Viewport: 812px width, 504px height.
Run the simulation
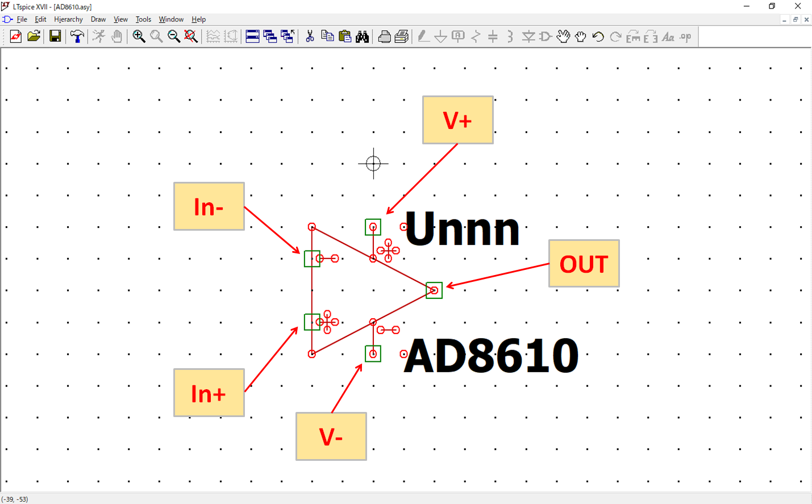[98, 37]
